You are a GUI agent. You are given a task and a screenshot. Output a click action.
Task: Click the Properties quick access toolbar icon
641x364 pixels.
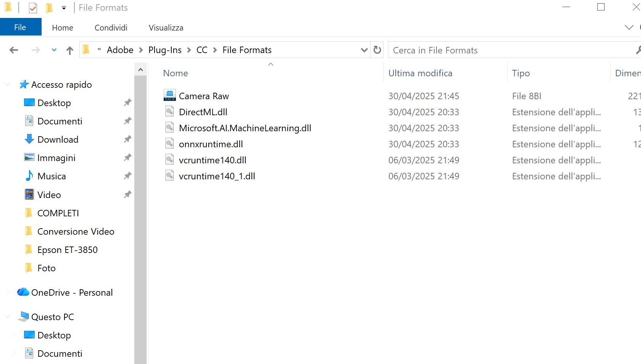33,8
